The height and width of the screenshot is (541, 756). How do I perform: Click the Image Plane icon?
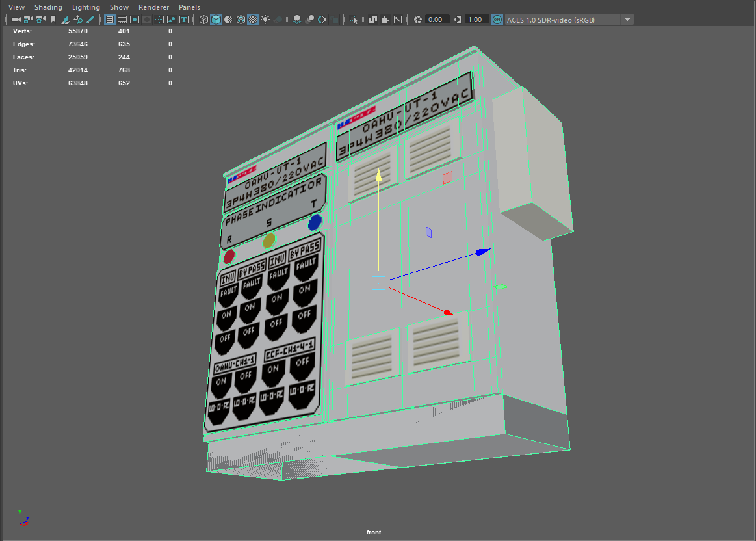[66, 20]
